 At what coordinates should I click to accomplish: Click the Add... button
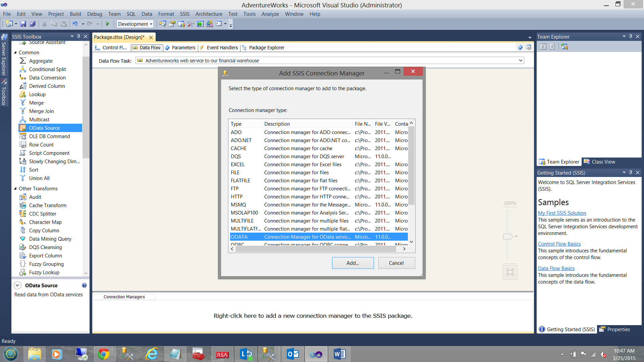(353, 263)
